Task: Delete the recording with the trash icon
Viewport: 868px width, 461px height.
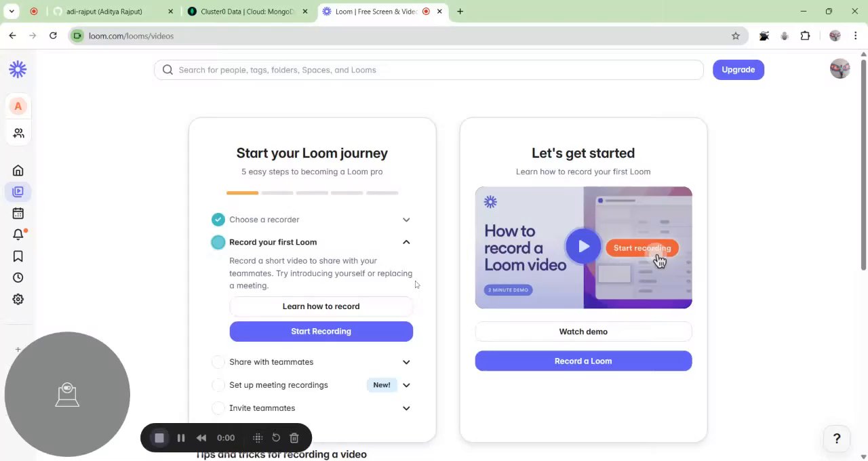Action: pyautogui.click(x=294, y=438)
